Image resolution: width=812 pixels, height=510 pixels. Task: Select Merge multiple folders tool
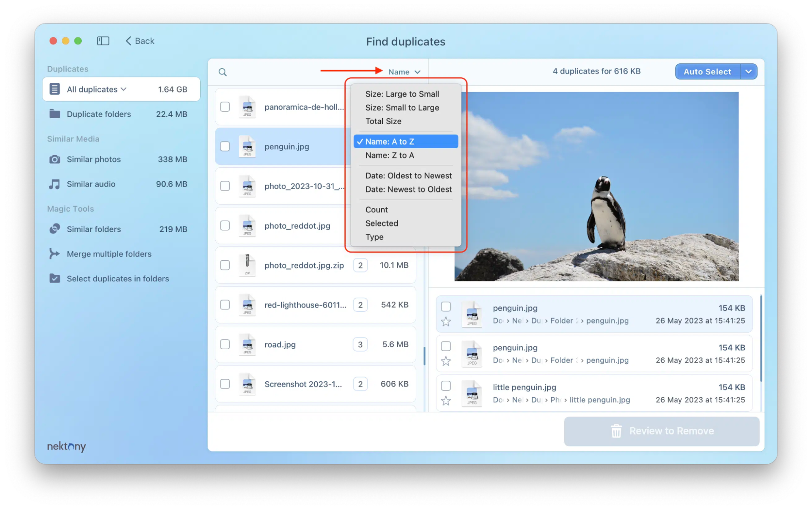tap(108, 254)
